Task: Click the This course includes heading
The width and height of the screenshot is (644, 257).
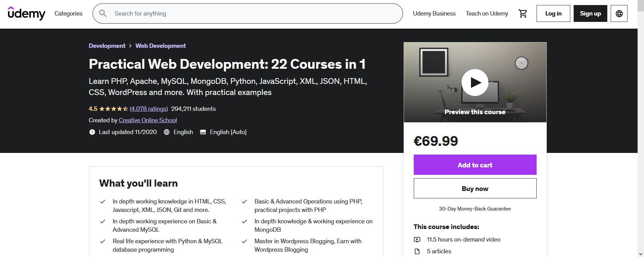Action: click(x=446, y=227)
